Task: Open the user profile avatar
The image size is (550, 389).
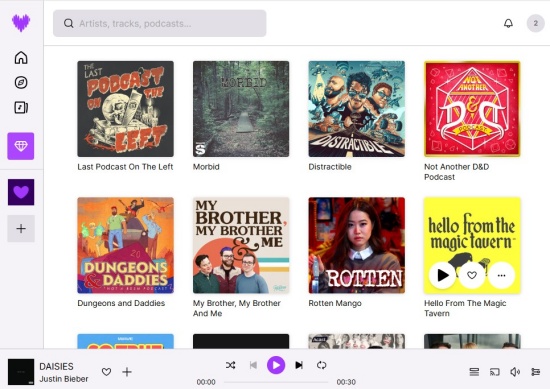Action: [535, 23]
